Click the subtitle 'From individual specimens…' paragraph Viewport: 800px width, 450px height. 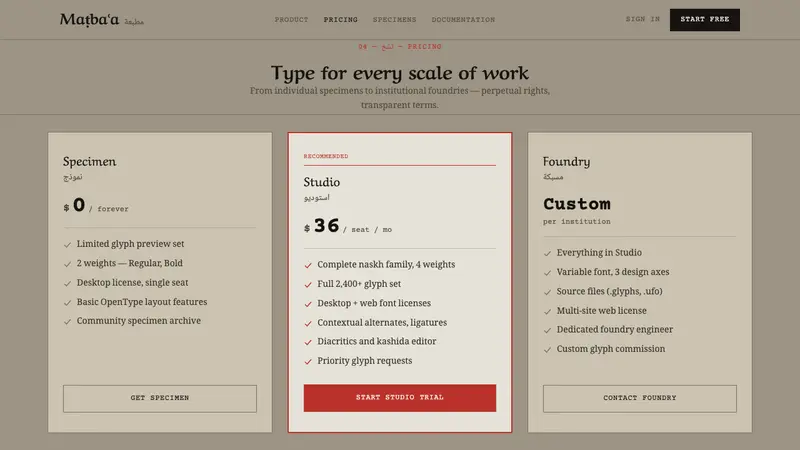pyautogui.click(x=399, y=97)
